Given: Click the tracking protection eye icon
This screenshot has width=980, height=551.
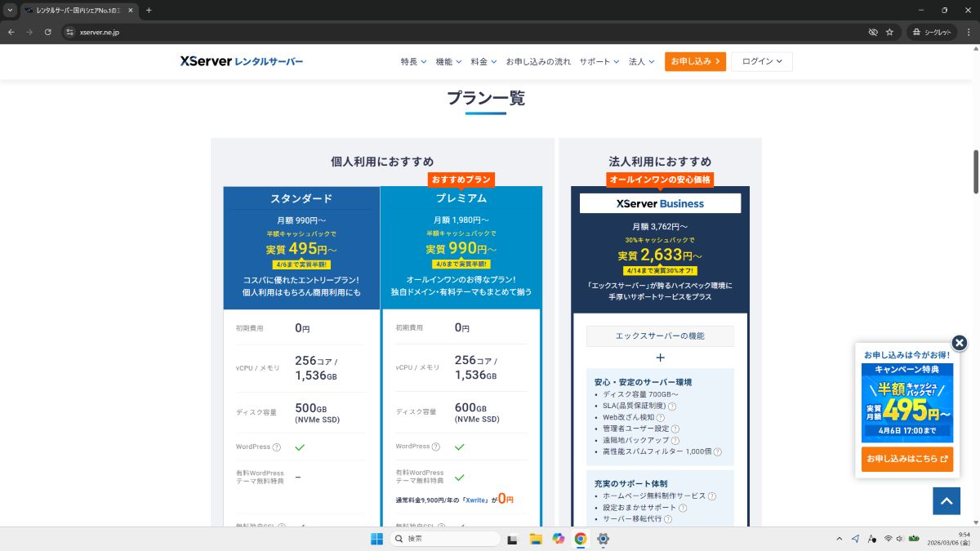Looking at the screenshot, I should (x=872, y=32).
